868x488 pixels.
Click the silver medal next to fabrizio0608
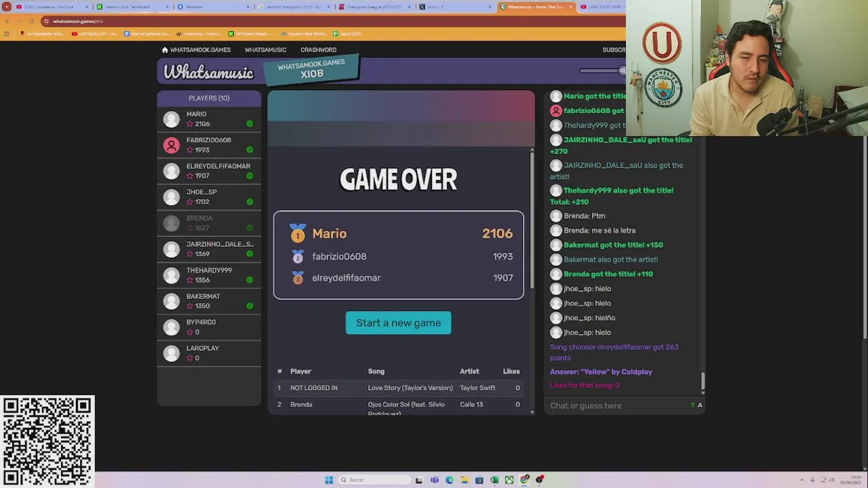click(298, 256)
